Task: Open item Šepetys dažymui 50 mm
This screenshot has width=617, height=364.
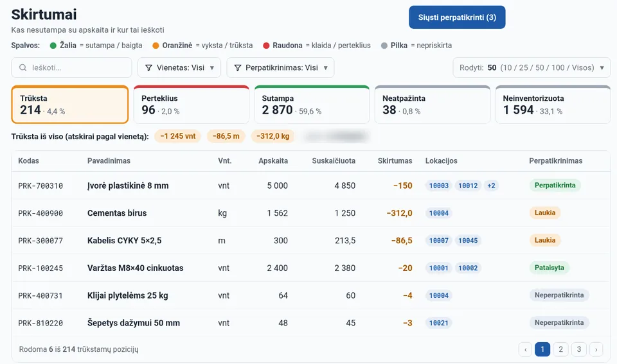Action: pos(134,323)
